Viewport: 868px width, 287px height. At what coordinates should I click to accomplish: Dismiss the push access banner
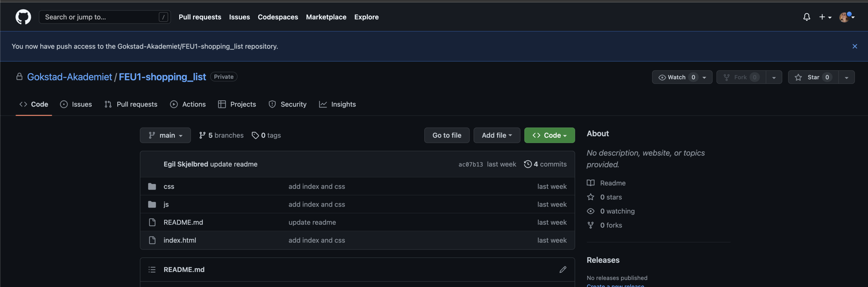coord(854,46)
